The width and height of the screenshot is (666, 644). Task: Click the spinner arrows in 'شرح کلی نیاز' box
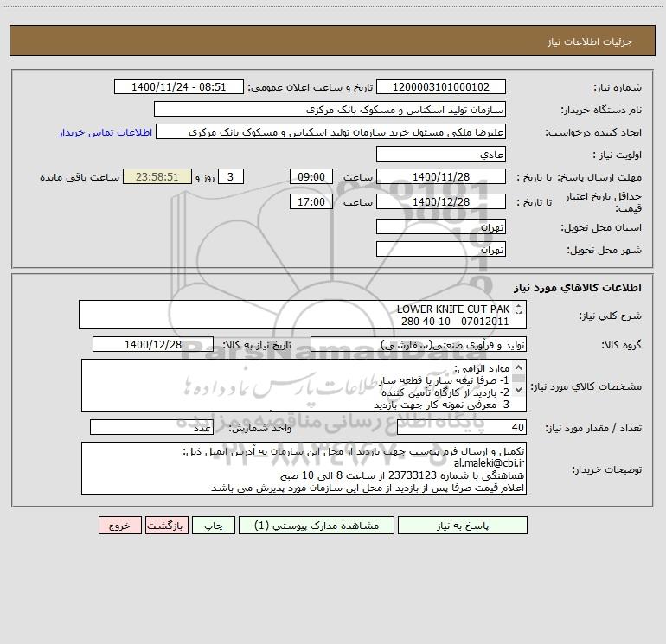point(518,310)
